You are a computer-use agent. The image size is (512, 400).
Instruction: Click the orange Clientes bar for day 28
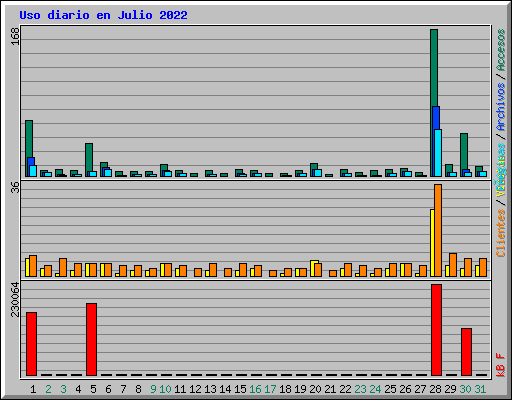[x=438, y=230]
